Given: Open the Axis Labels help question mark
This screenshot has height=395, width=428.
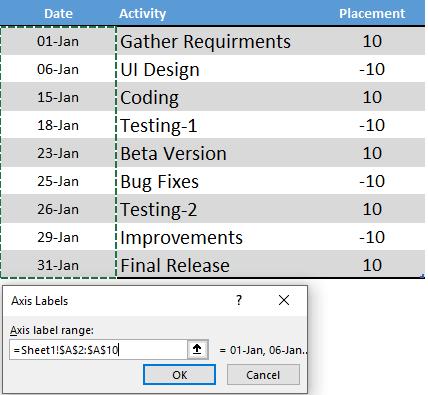Looking at the screenshot, I should (x=239, y=301).
